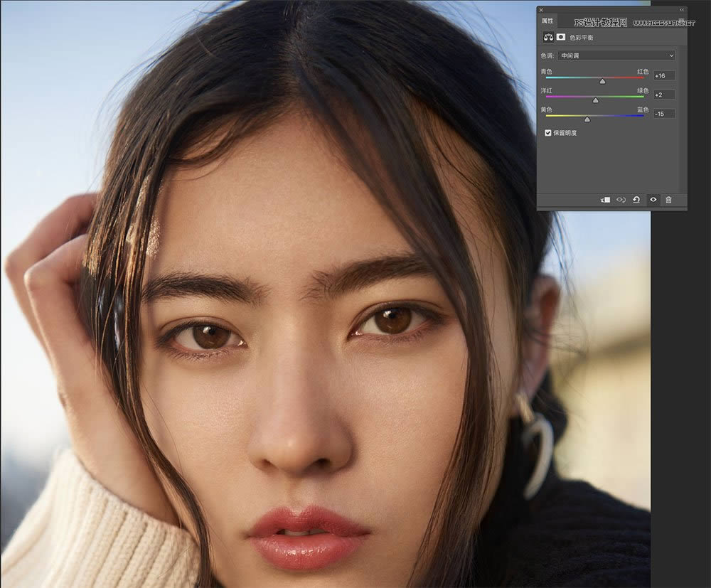
Task: Toggle adjustment layer visibility eye icon
Action: coord(653,200)
